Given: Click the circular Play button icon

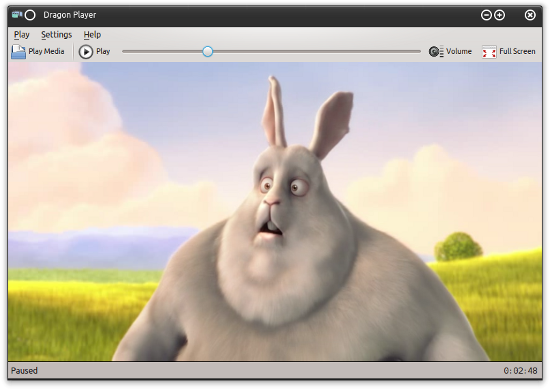Looking at the screenshot, I should [x=86, y=52].
